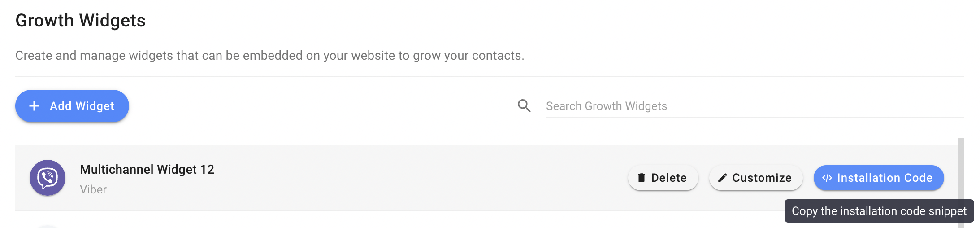The height and width of the screenshot is (228, 980).
Task: Click the underline of the search field
Action: pyautogui.click(x=753, y=117)
